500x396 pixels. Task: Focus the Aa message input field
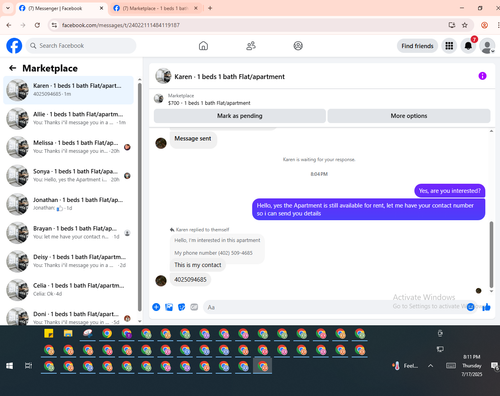coord(333,307)
